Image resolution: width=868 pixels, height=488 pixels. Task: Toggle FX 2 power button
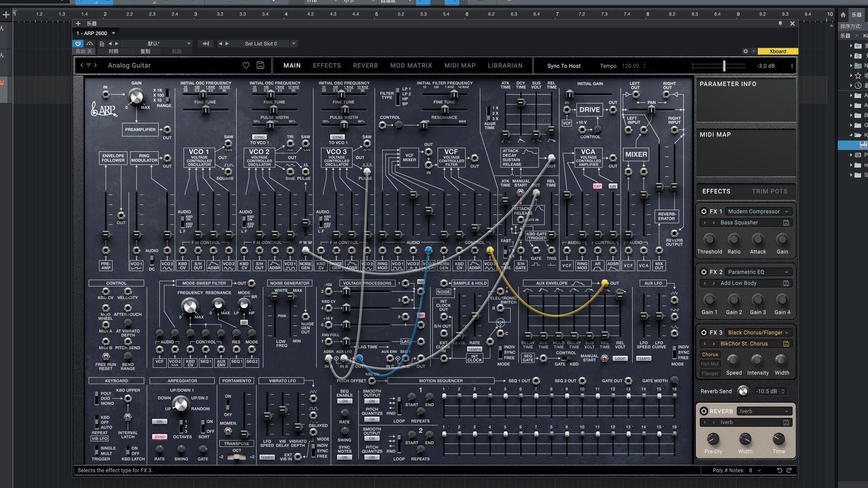(703, 272)
